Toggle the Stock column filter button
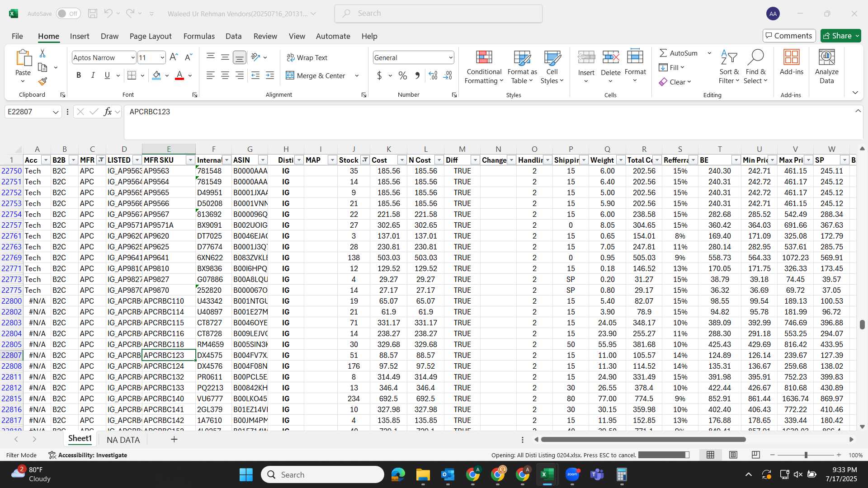 (364, 160)
